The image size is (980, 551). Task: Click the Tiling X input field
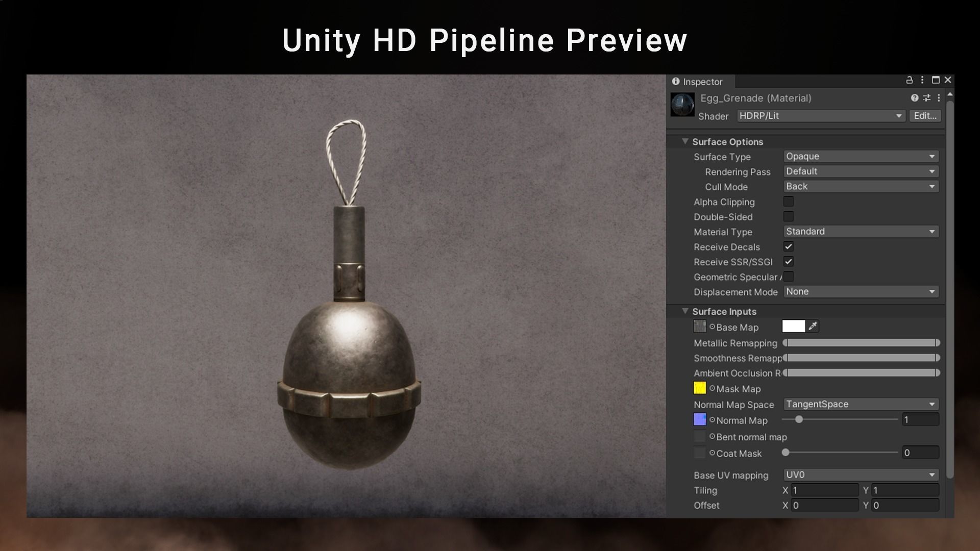[x=824, y=490]
